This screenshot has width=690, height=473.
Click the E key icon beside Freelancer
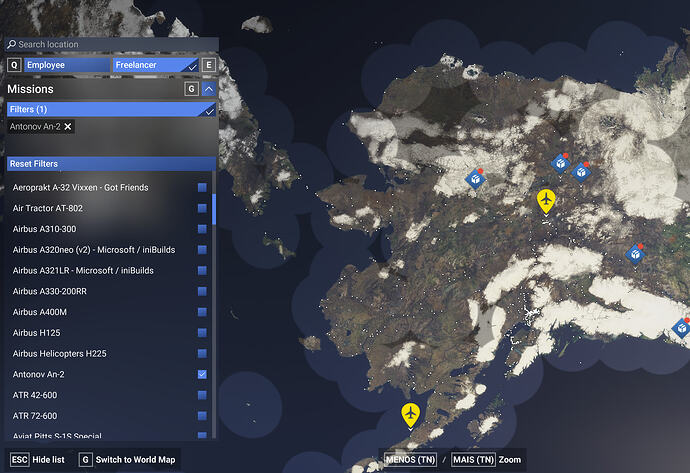[x=209, y=65]
